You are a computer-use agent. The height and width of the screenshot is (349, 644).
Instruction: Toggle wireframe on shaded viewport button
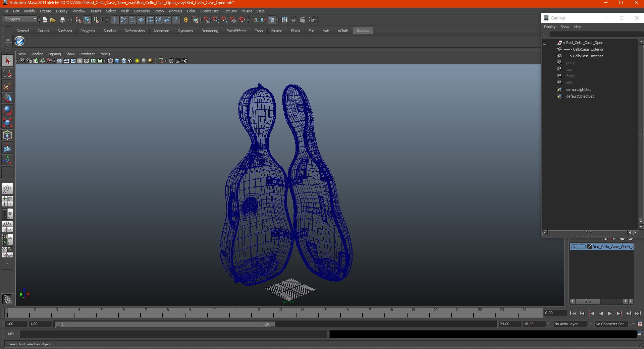point(124,61)
